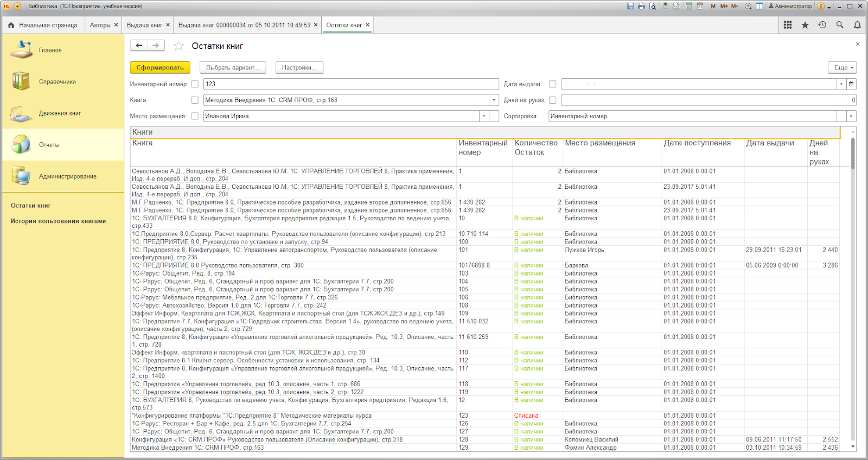
Task: Close the Остатки книг form with the x
Action: [x=858, y=44]
